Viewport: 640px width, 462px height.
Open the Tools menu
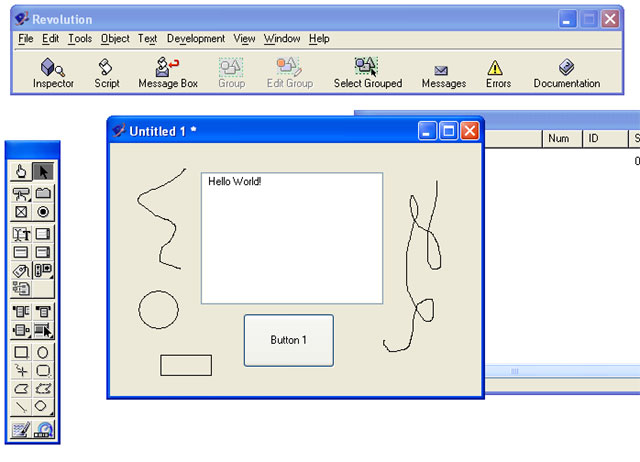(x=80, y=39)
